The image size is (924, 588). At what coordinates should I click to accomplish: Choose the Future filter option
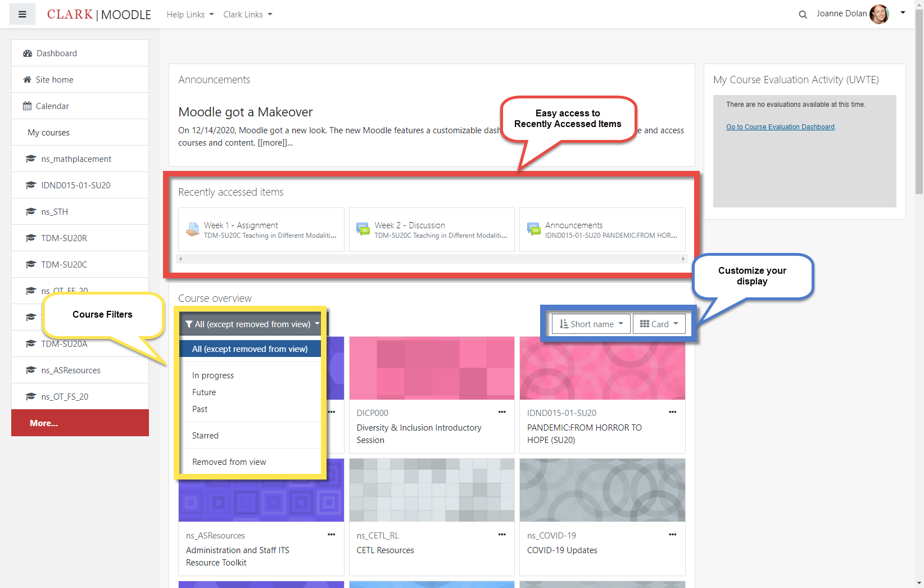250,392
